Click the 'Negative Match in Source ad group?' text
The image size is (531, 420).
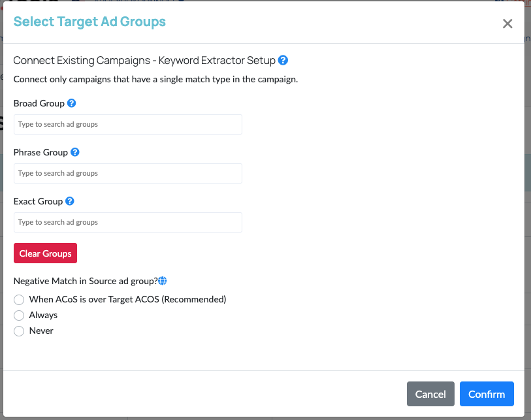tap(86, 281)
